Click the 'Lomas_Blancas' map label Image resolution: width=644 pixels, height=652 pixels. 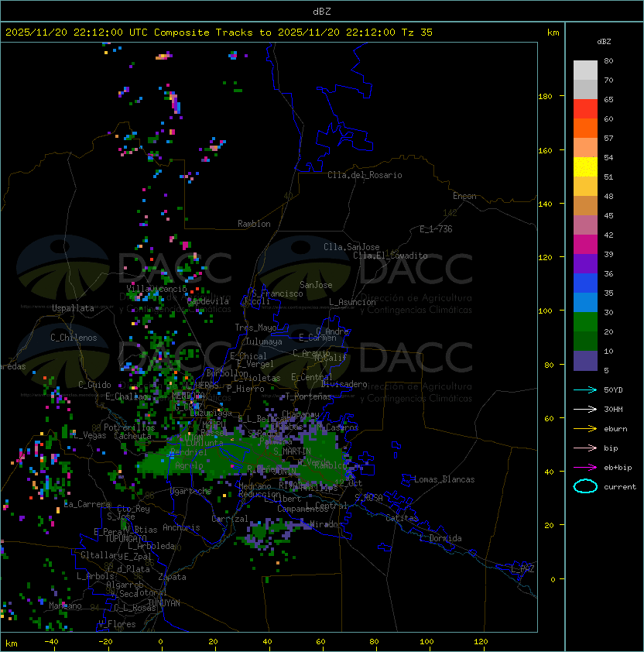[444, 479]
